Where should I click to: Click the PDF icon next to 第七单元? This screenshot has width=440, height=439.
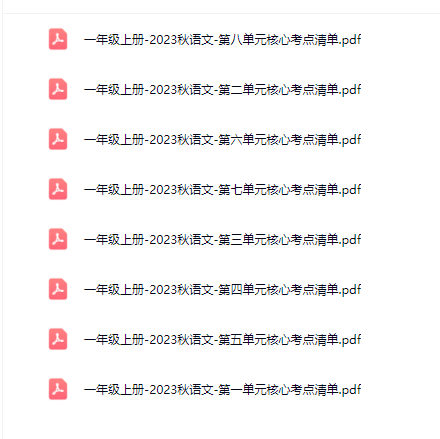coord(58,189)
